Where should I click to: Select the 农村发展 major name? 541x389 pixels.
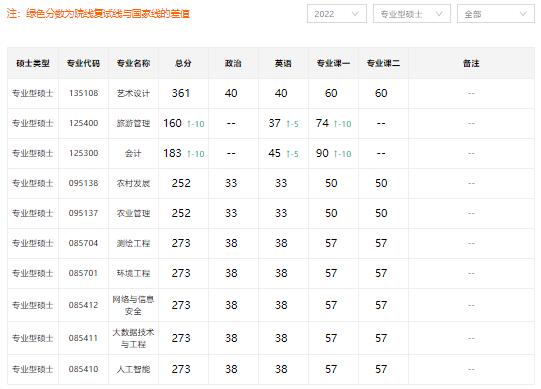[x=133, y=183]
